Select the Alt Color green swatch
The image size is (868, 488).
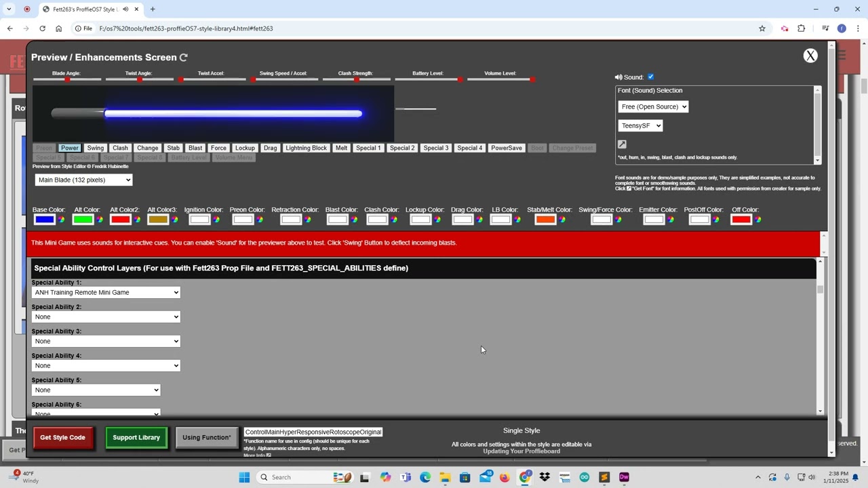click(x=83, y=220)
